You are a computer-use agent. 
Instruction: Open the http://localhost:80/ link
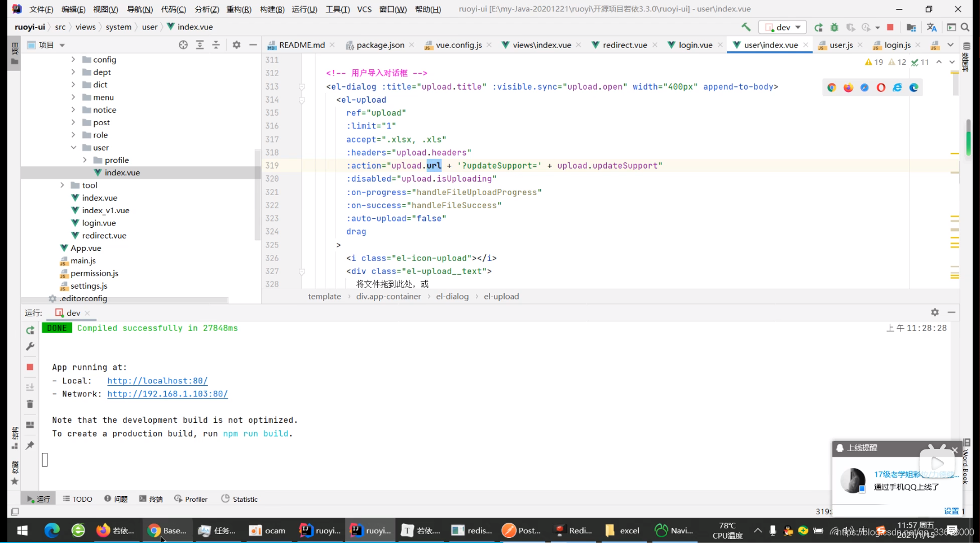(x=157, y=381)
